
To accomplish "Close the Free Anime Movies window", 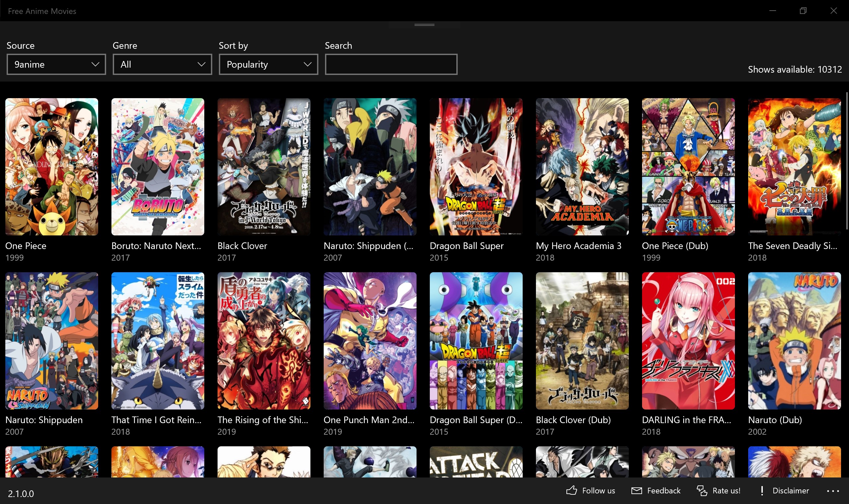I will coord(833,11).
